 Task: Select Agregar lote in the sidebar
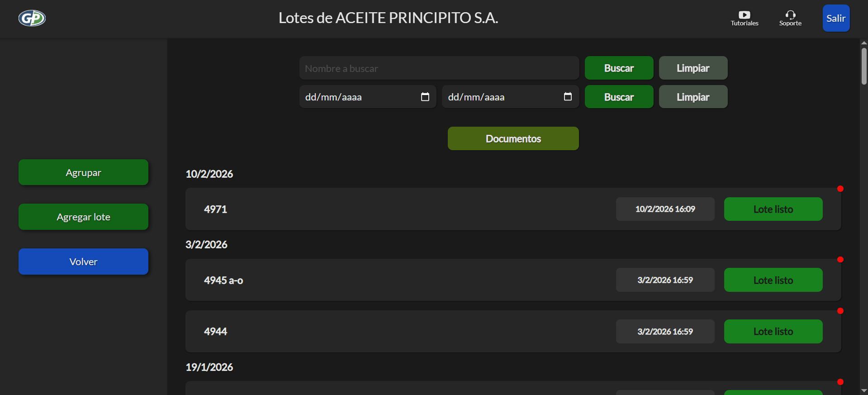[83, 217]
